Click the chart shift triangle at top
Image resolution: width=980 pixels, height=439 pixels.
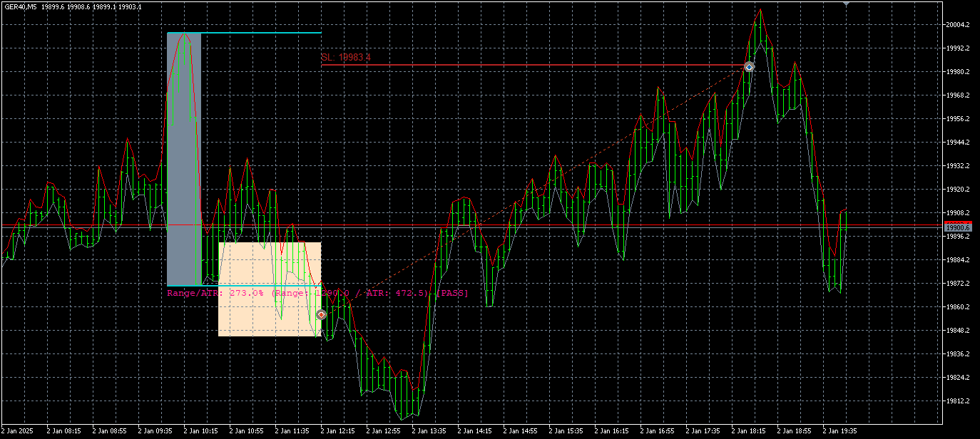tap(846, 4)
